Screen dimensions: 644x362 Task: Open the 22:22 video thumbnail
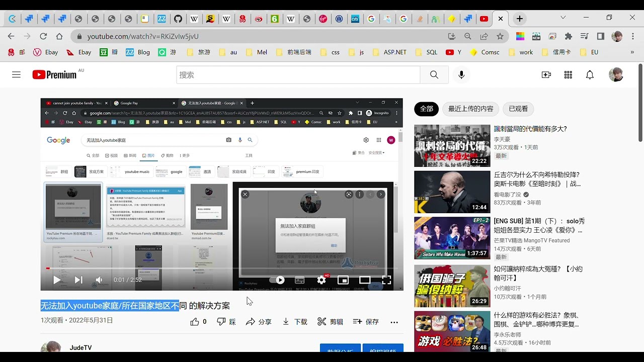(x=452, y=146)
